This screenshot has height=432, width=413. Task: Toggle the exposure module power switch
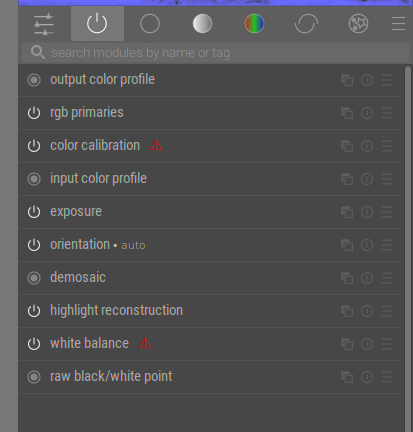tap(34, 212)
